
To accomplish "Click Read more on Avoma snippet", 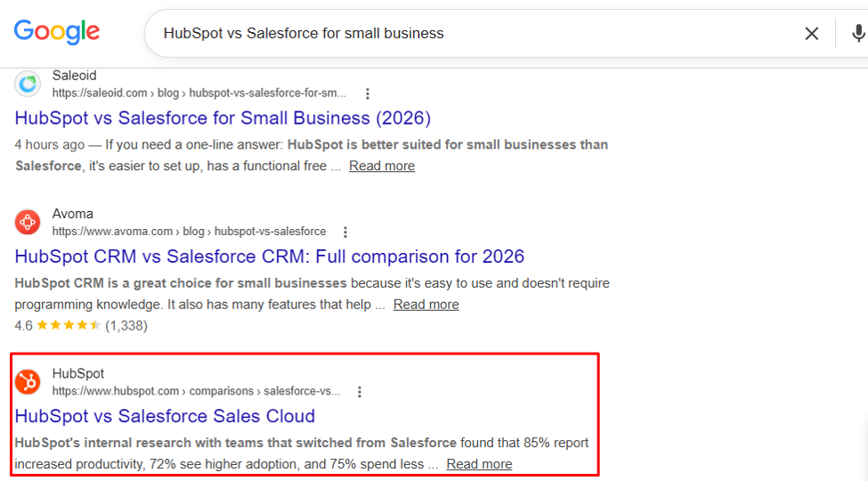I will [426, 305].
